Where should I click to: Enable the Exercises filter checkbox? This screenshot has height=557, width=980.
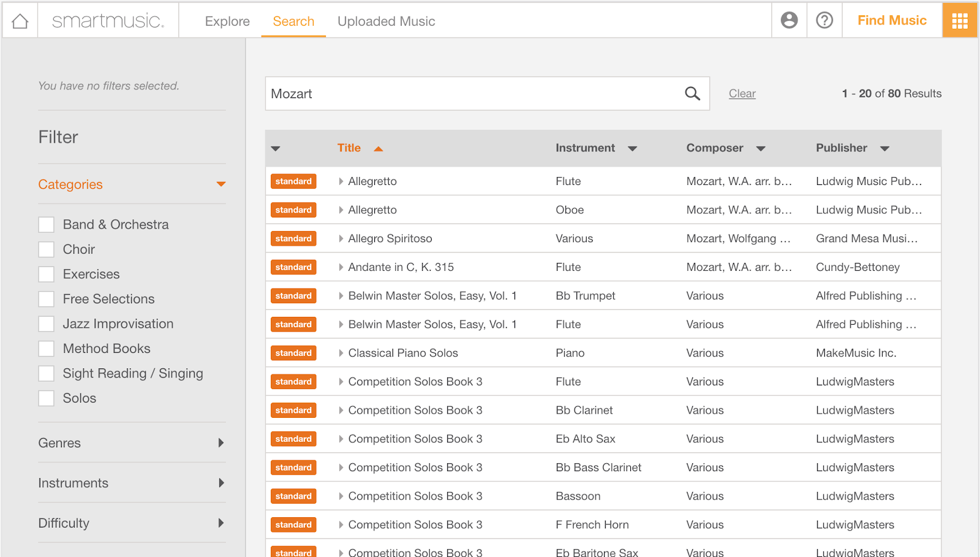tap(46, 274)
